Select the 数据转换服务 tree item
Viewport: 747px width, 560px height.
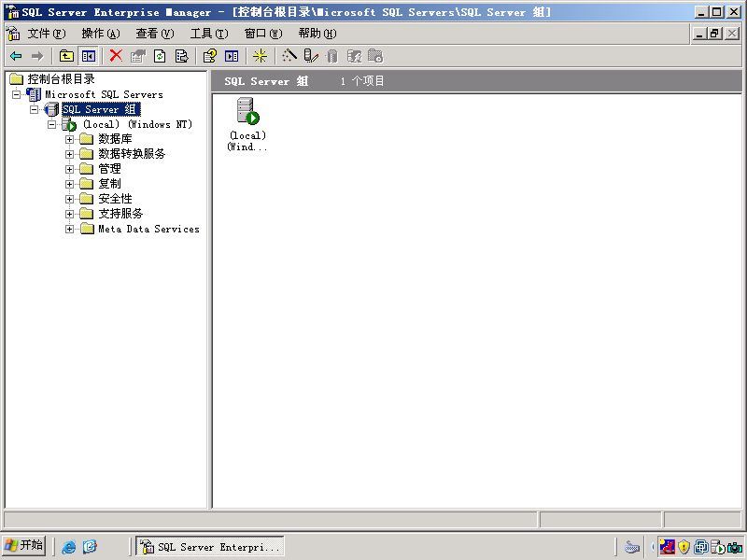tap(132, 154)
